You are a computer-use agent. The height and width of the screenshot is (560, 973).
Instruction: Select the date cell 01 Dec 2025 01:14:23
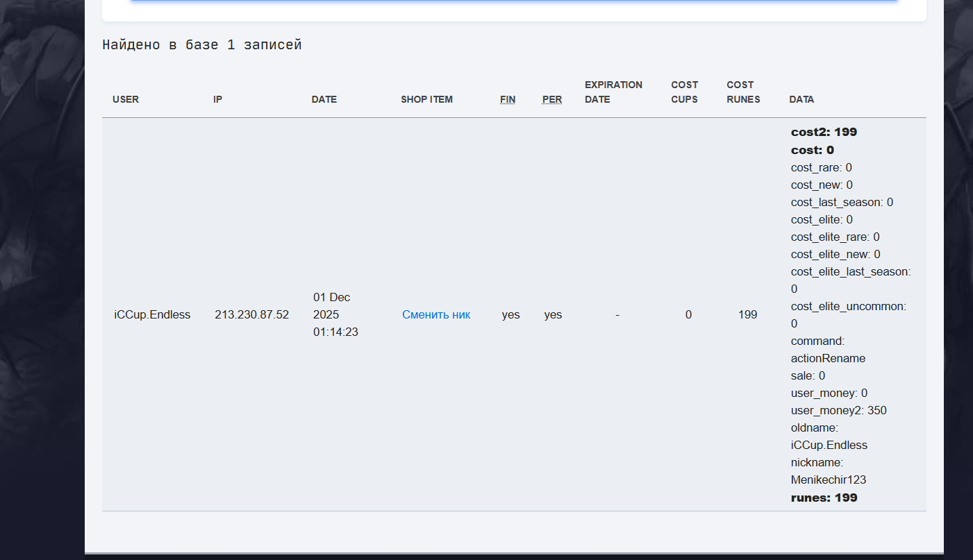(335, 314)
